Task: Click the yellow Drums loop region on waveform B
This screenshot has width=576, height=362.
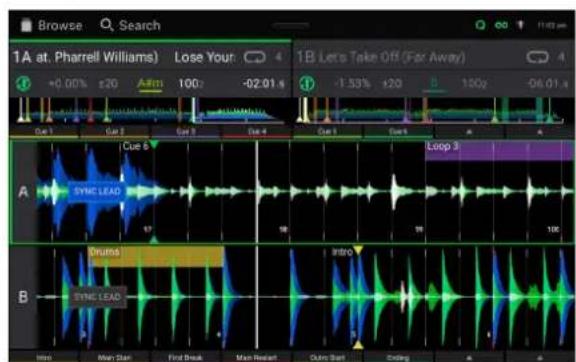Action: coord(156,256)
